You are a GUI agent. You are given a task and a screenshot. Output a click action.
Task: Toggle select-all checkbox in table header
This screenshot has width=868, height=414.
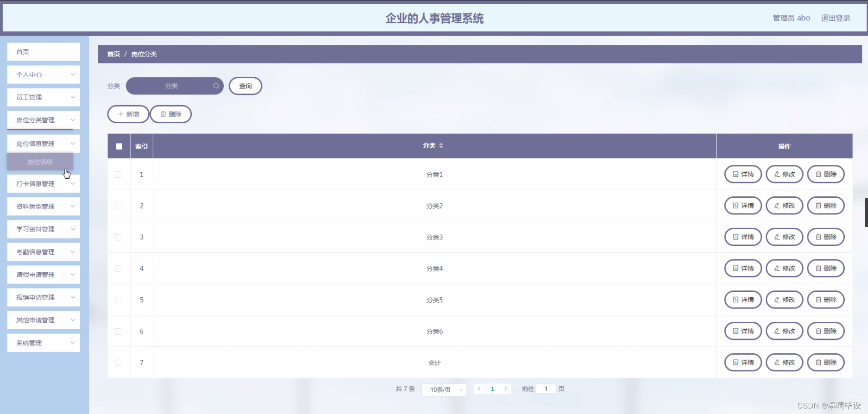pos(119,146)
